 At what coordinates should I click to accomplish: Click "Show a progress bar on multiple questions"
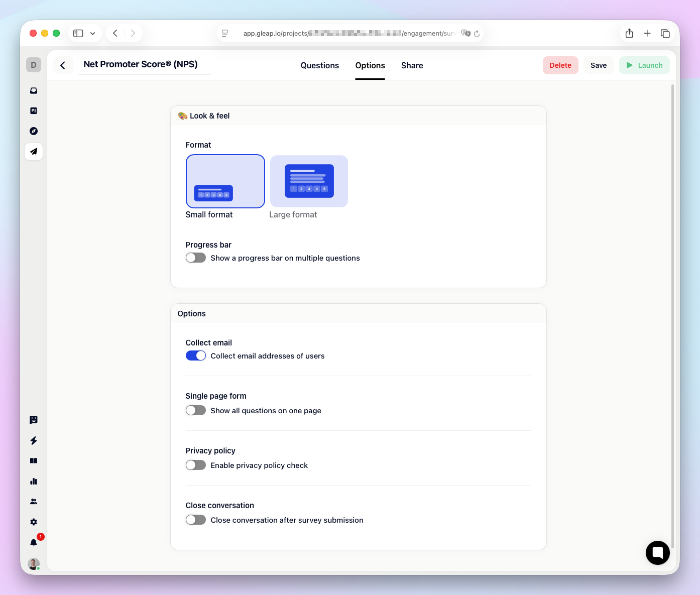click(x=285, y=258)
